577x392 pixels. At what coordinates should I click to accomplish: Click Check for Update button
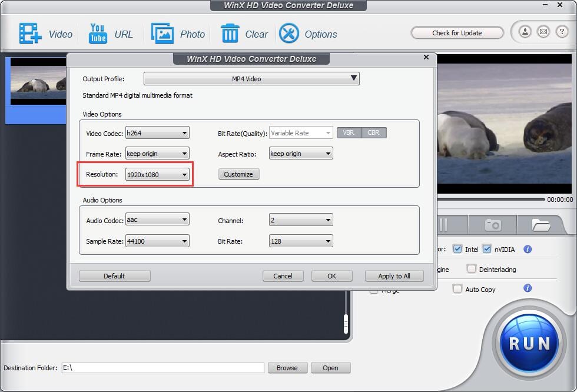pyautogui.click(x=457, y=33)
